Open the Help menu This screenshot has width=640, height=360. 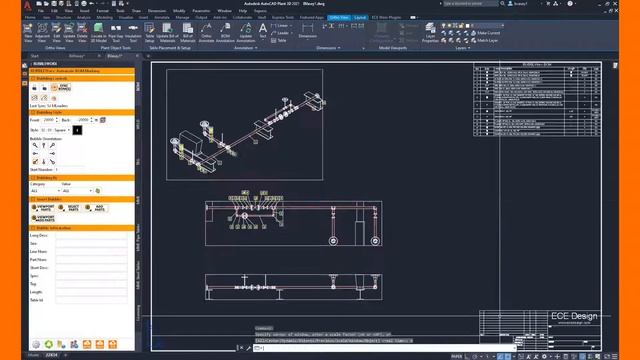click(243, 11)
